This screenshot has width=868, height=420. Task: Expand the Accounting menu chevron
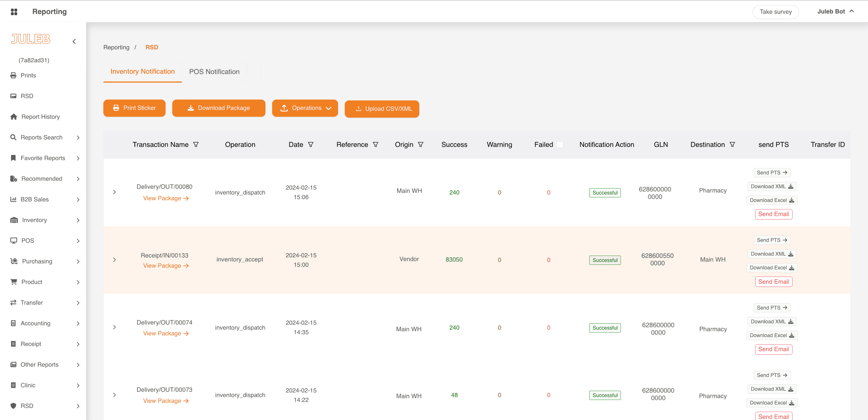[x=78, y=323]
